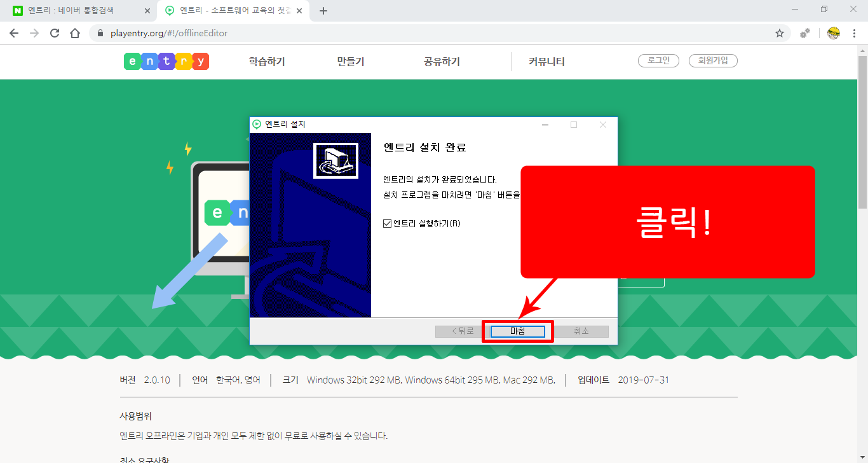The height and width of the screenshot is (463, 868).
Task: Click the installer computer icon image
Action: tap(336, 161)
